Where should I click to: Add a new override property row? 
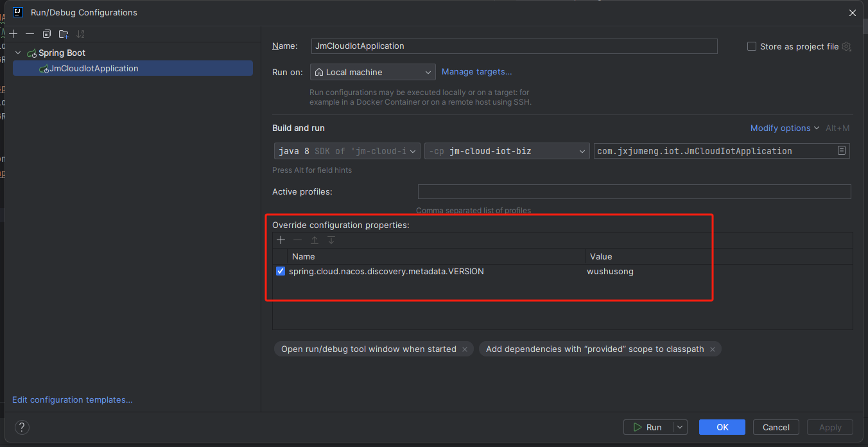point(281,240)
